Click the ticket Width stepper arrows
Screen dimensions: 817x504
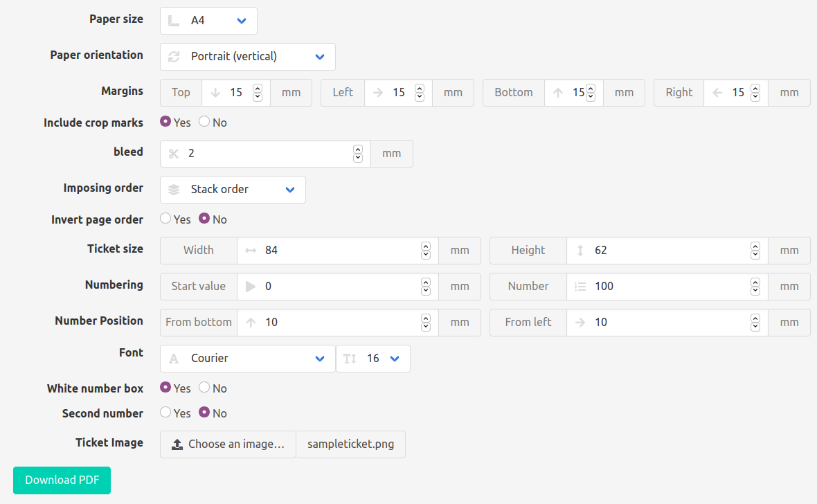[426, 251]
